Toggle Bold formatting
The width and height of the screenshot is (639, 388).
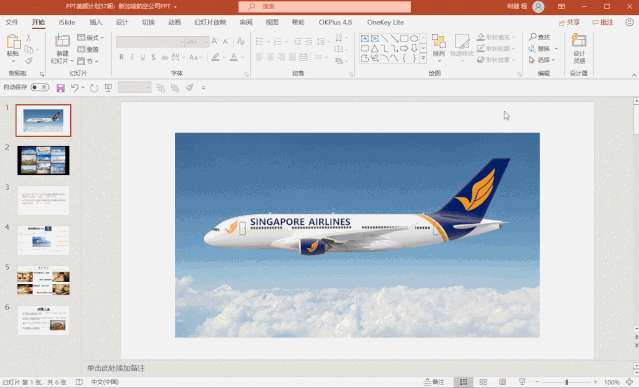pos(121,57)
